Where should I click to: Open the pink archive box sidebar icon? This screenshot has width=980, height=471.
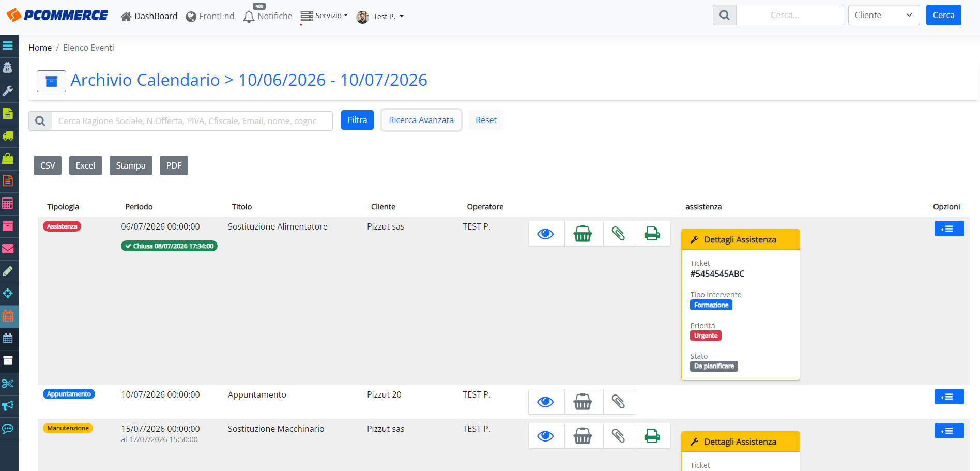click(8, 226)
